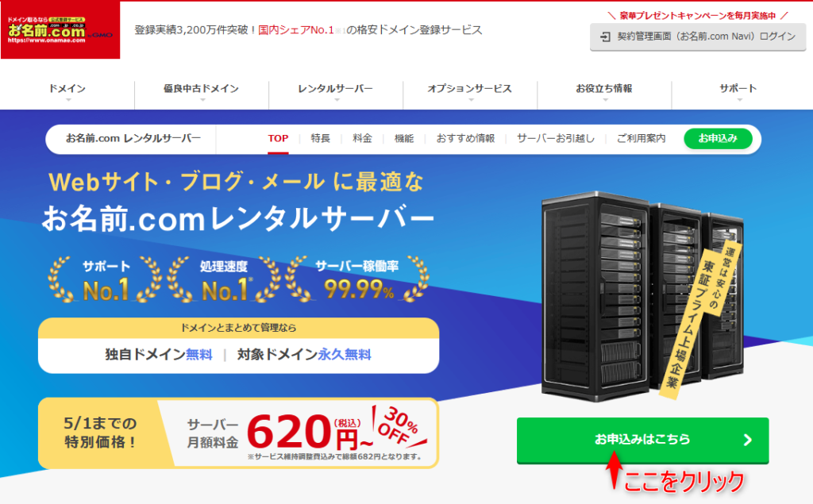Click the サポート No.1 laurel badge
The height and width of the screenshot is (504, 813).
pyautogui.click(x=106, y=280)
